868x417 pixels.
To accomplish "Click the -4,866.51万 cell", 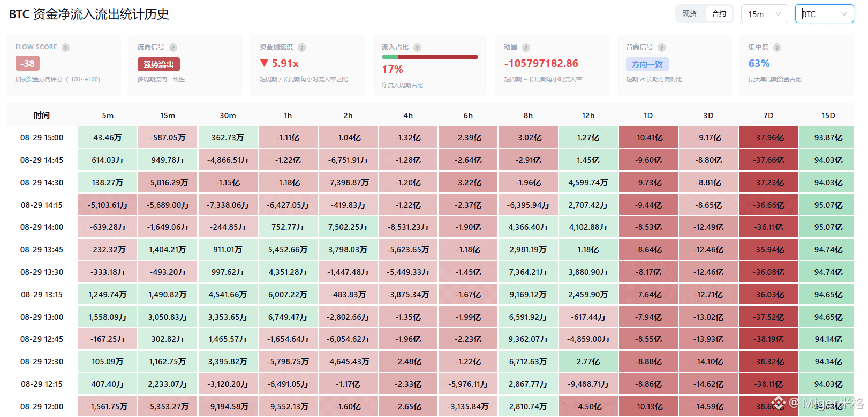I will (228, 160).
